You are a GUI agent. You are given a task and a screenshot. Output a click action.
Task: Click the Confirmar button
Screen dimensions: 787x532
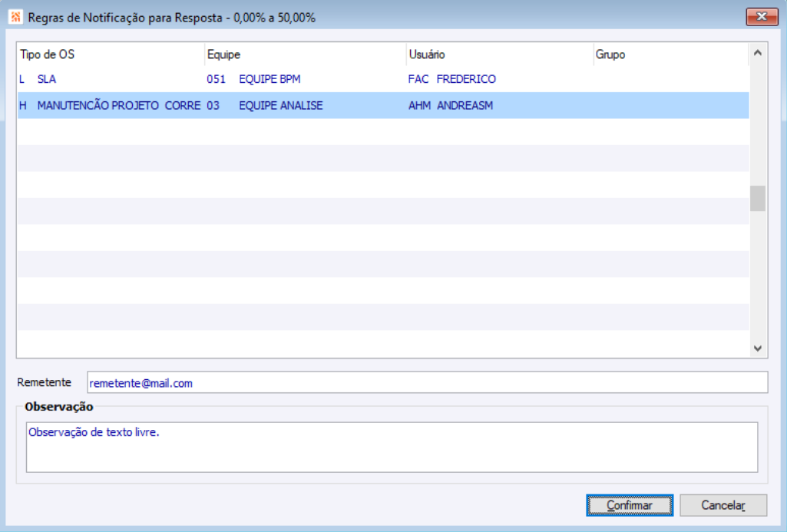pos(630,505)
